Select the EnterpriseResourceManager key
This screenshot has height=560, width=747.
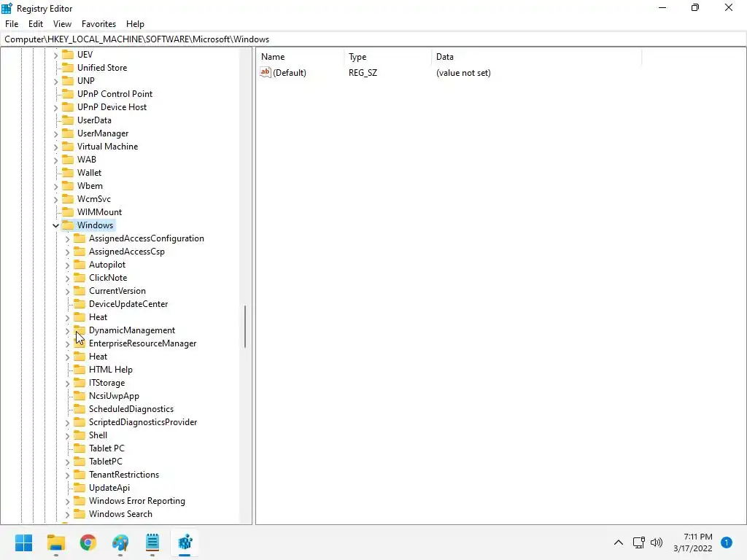(142, 343)
